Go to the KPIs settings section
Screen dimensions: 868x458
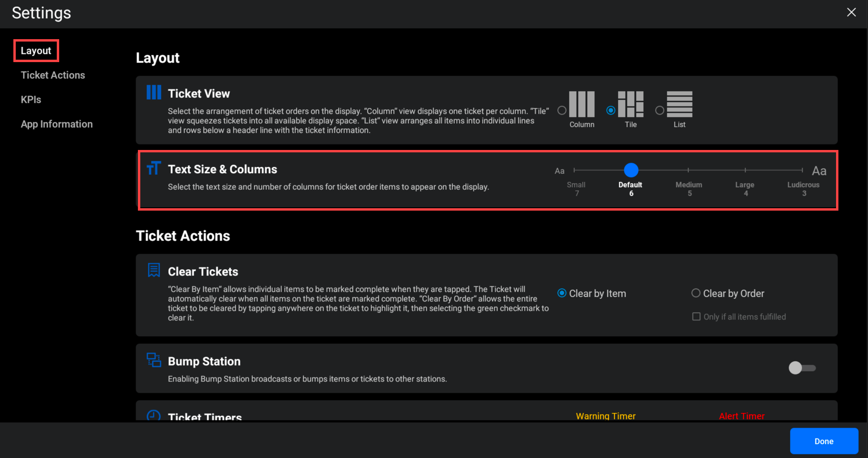[x=31, y=100]
